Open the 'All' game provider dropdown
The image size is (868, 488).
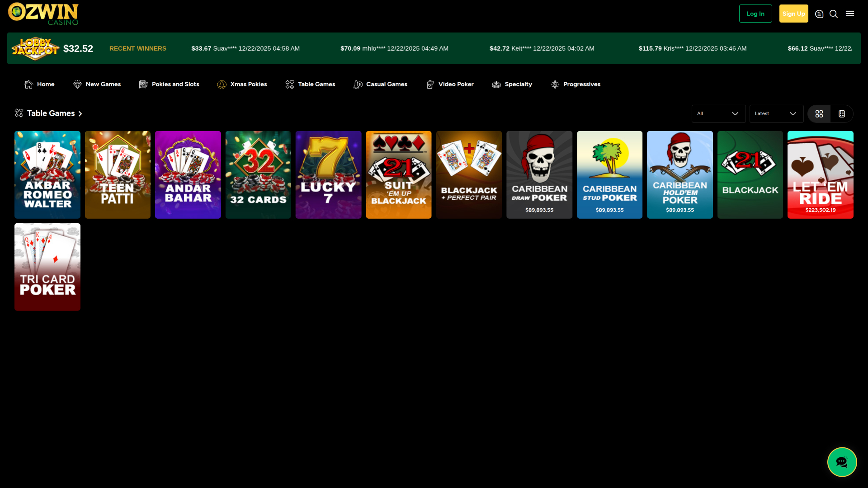tap(718, 113)
